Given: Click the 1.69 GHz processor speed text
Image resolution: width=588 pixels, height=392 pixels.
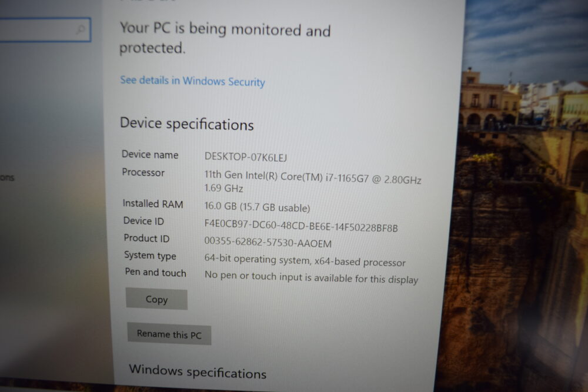Looking at the screenshot, I should [x=223, y=187].
